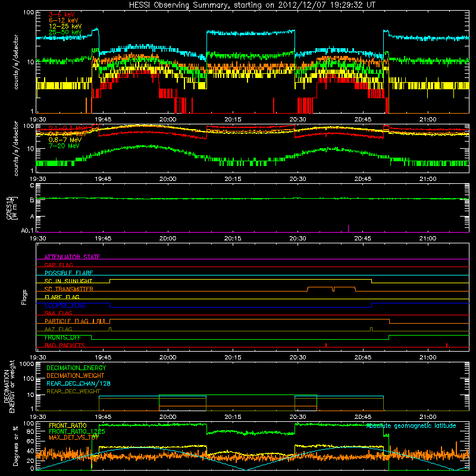476x476 pixels.
Task: Select the BAD_PACKETS flag label
Action: click(x=65, y=345)
